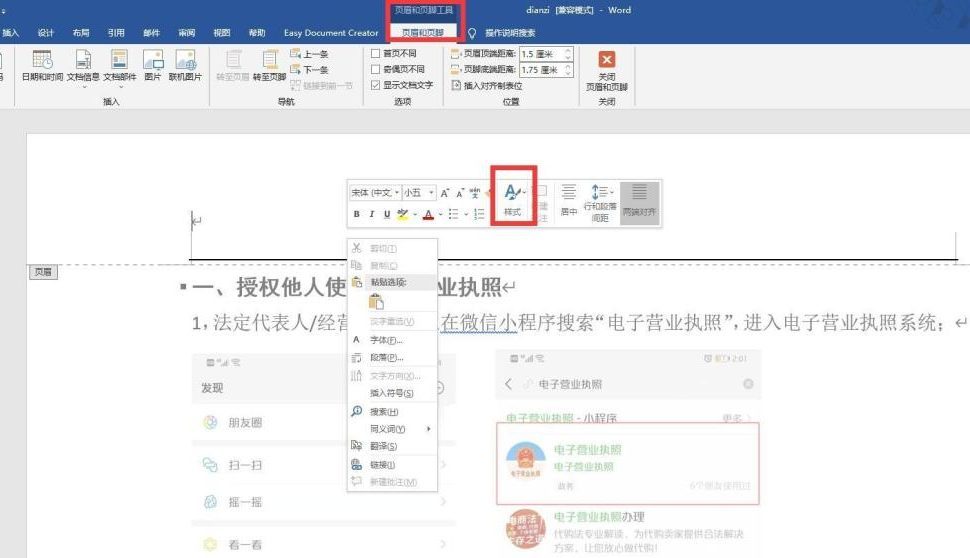Toggle Bold in the mini toolbar
The width and height of the screenshot is (970, 558).
click(356, 214)
